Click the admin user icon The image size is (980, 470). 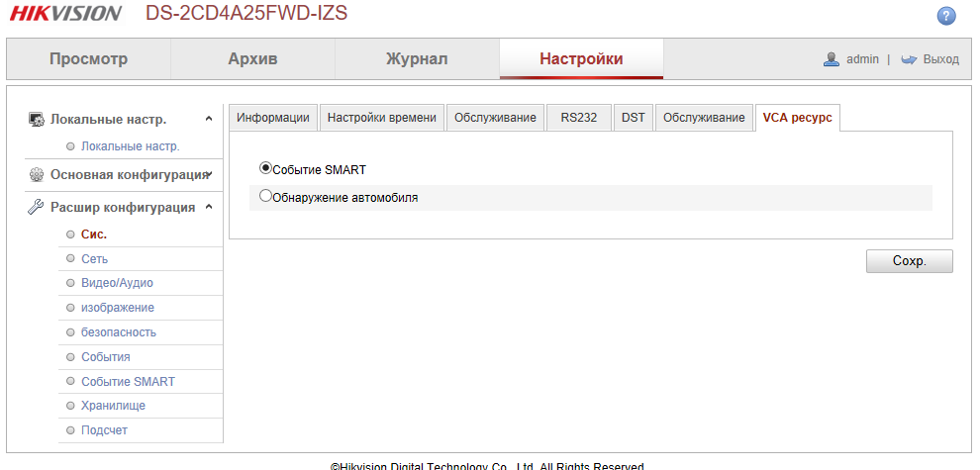coord(832,59)
